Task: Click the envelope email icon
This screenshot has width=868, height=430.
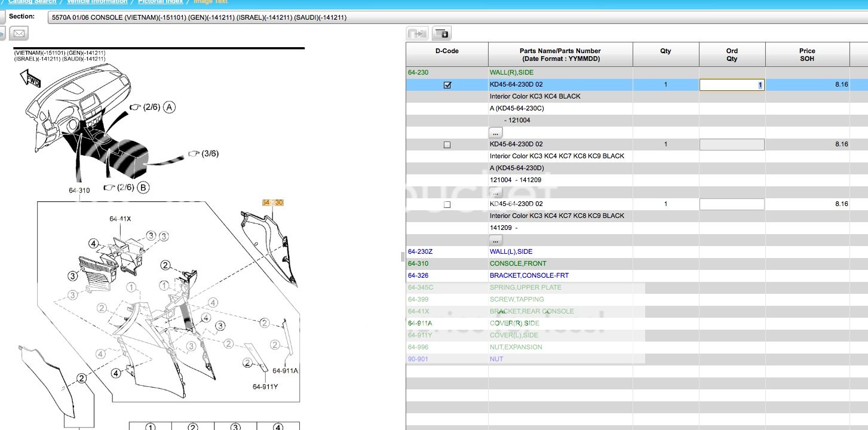Action: (x=19, y=33)
